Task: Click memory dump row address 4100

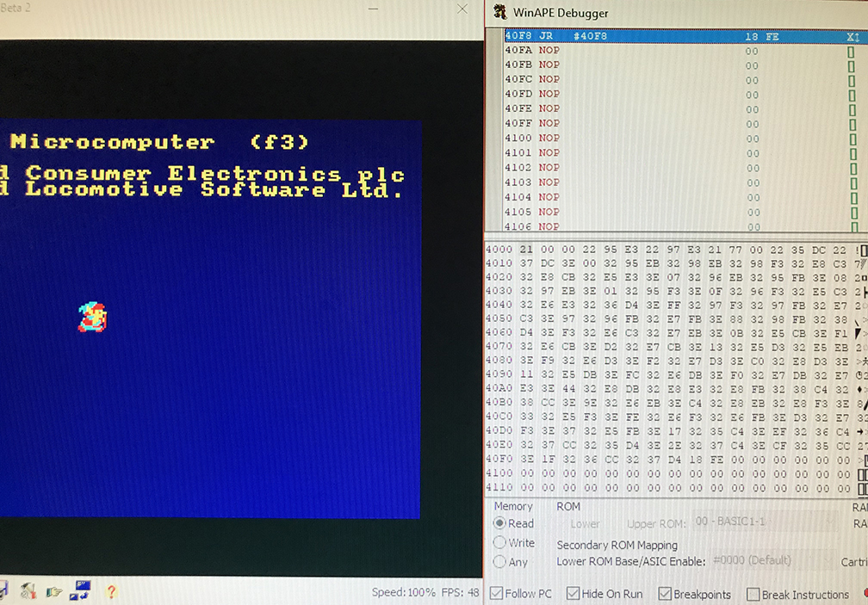Action: pos(499,473)
